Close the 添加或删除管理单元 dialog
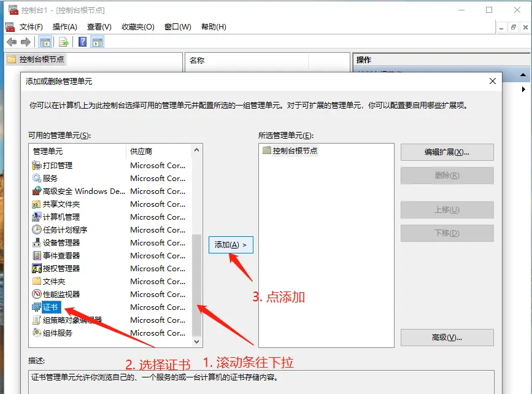Image resolution: width=532 pixels, height=394 pixels. [x=493, y=81]
